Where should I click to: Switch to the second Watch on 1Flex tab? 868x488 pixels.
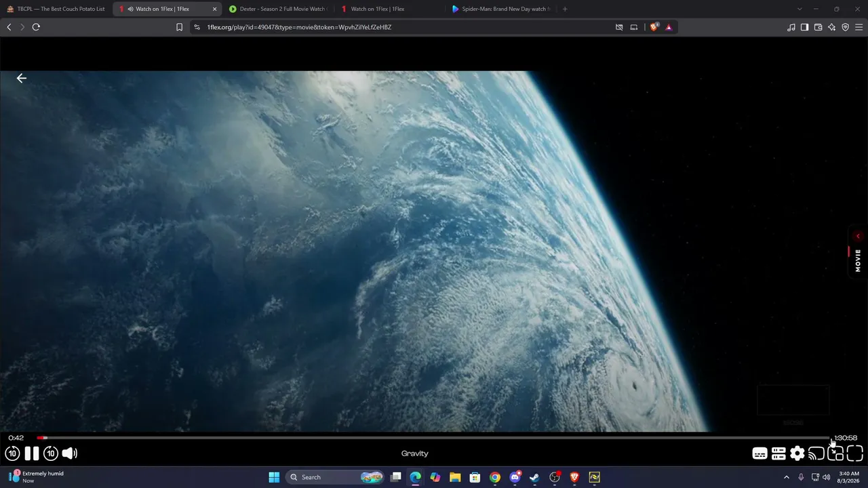(390, 9)
